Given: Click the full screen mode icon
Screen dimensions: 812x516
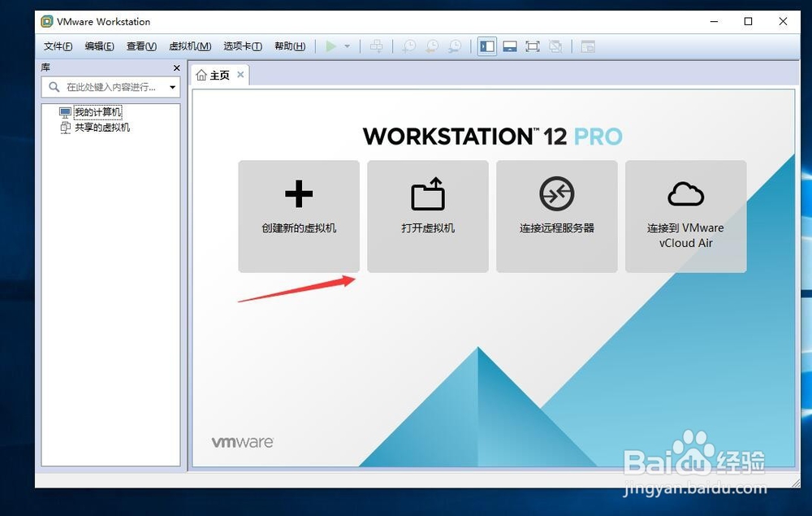Looking at the screenshot, I should 533,46.
